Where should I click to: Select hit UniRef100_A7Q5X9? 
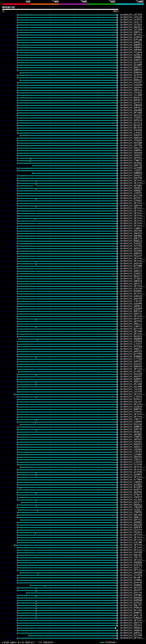click(x=131, y=37)
